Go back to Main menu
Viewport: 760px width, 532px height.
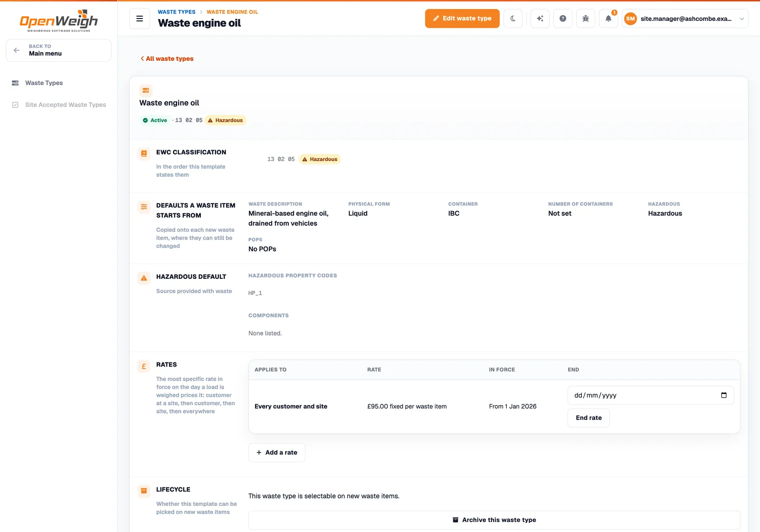tap(58, 50)
